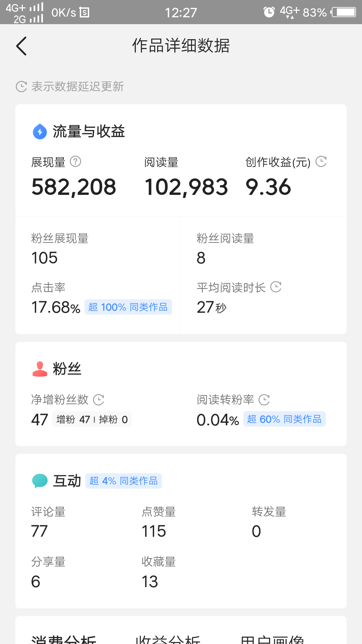Tap the boxed S icon in status bar

coord(84,13)
